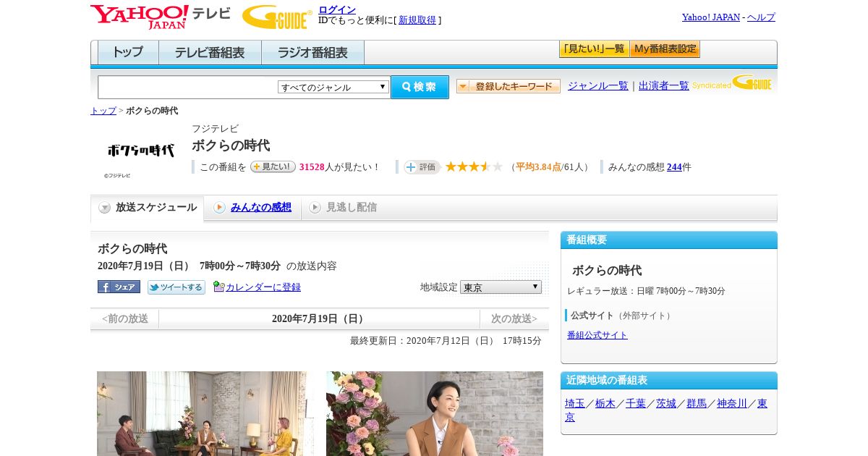Open the ラジオ番組表 tab
Screen dimensions: 868x456
pyautogui.click(x=312, y=52)
